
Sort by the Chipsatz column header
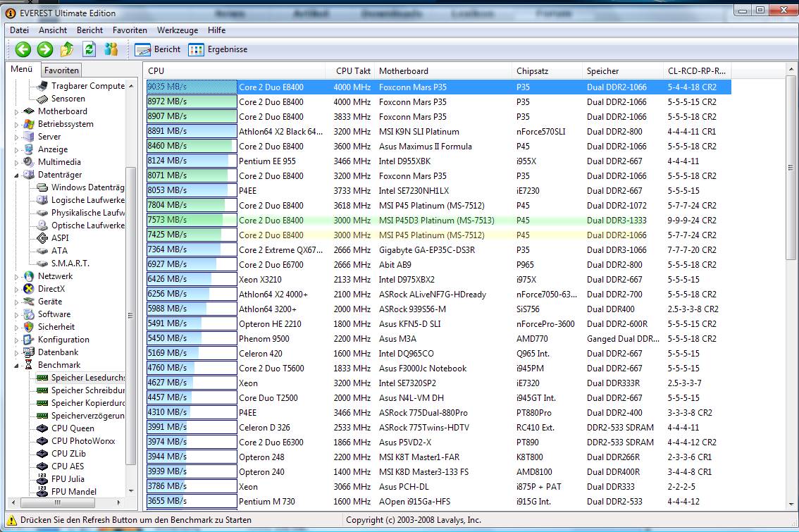click(547, 71)
